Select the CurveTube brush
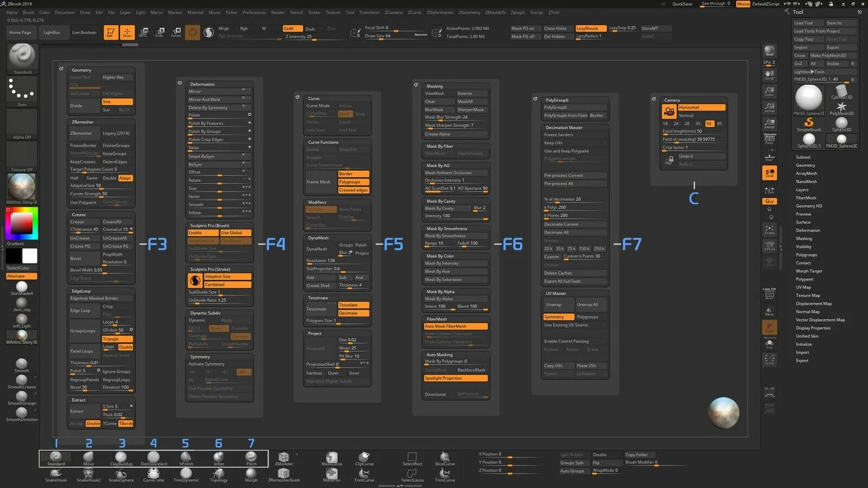The width and height of the screenshot is (868, 488). pos(154,476)
